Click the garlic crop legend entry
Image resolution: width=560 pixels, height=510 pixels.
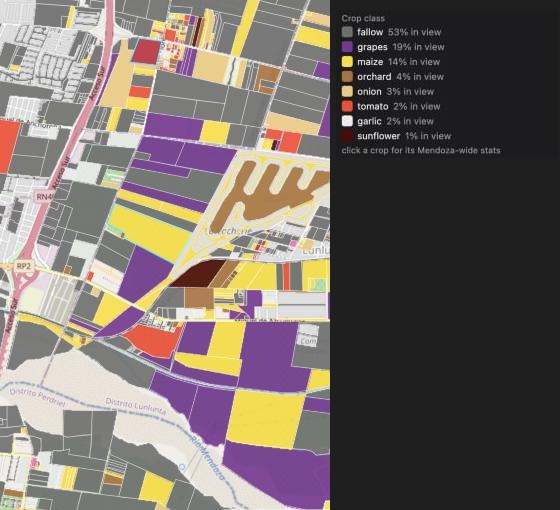coord(388,121)
